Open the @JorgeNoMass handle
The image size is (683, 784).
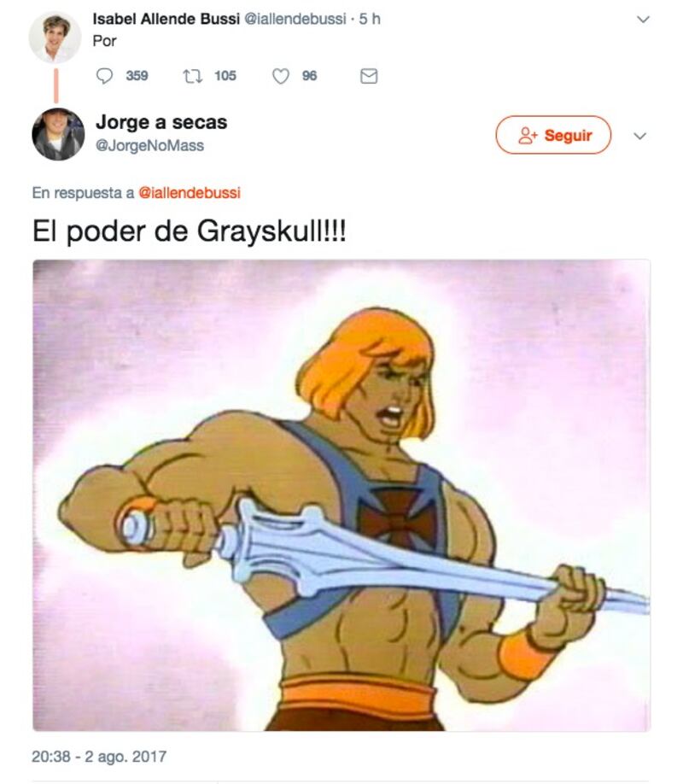pyautogui.click(x=149, y=145)
